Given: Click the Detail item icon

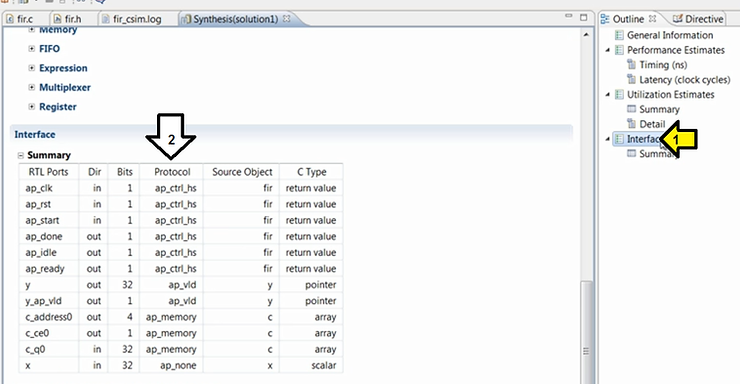Looking at the screenshot, I should [631, 124].
